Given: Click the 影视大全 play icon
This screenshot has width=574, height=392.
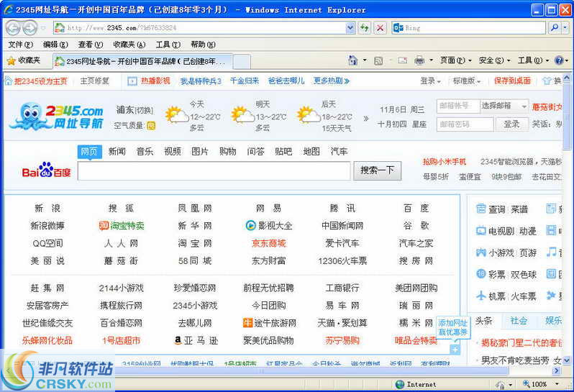Looking at the screenshot, I should point(250,225).
